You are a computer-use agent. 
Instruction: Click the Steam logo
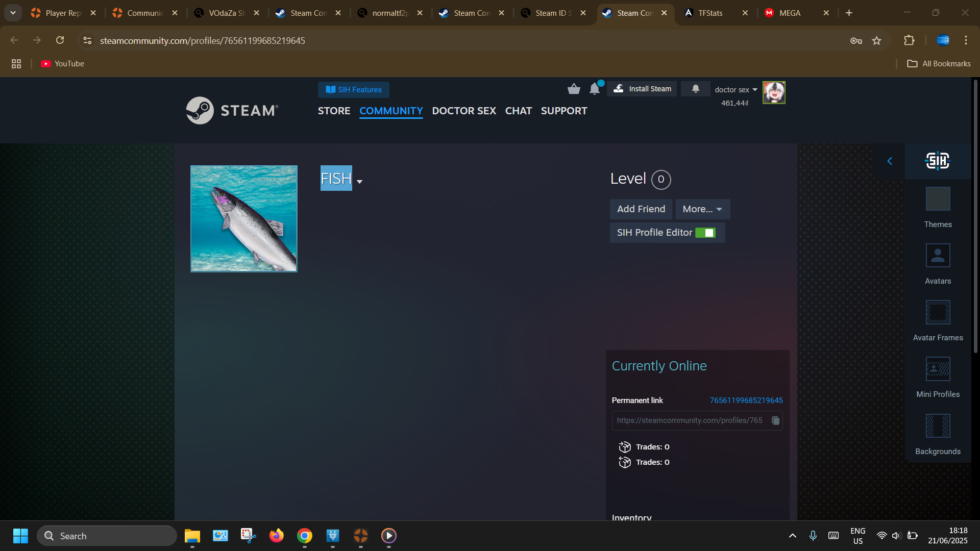click(232, 110)
